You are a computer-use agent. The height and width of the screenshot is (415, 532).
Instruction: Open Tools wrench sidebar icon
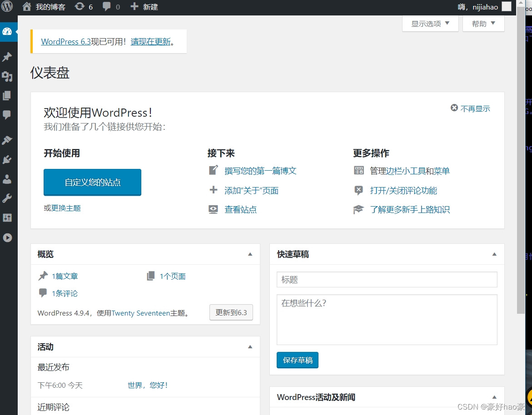tap(7, 198)
